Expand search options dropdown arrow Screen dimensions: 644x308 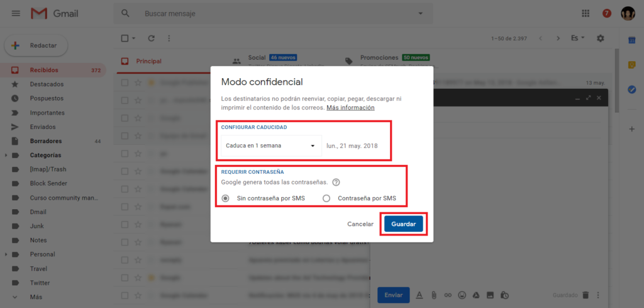click(x=420, y=14)
